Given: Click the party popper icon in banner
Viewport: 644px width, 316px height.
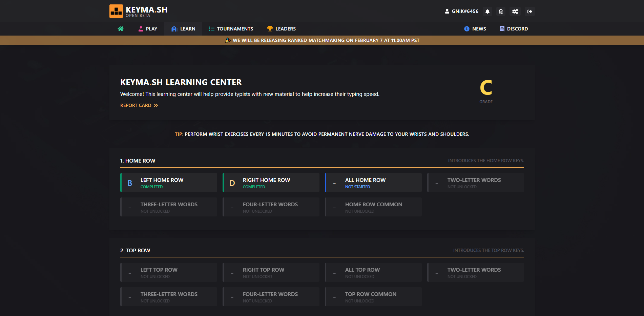Looking at the screenshot, I should (228, 40).
